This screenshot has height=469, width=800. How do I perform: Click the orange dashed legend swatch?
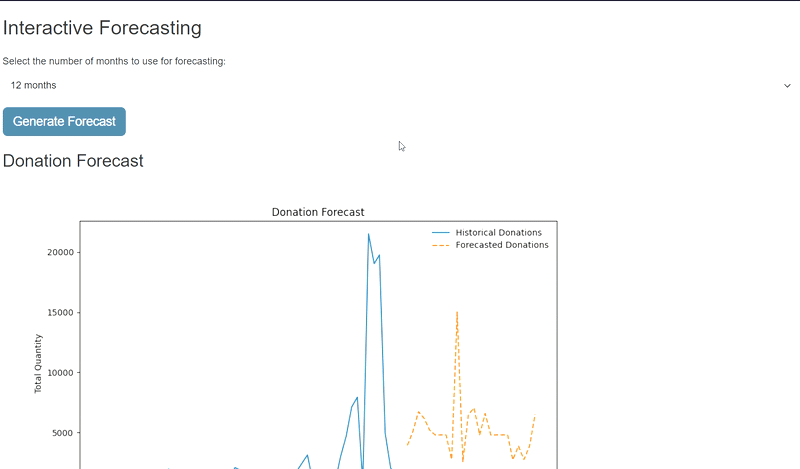click(440, 245)
